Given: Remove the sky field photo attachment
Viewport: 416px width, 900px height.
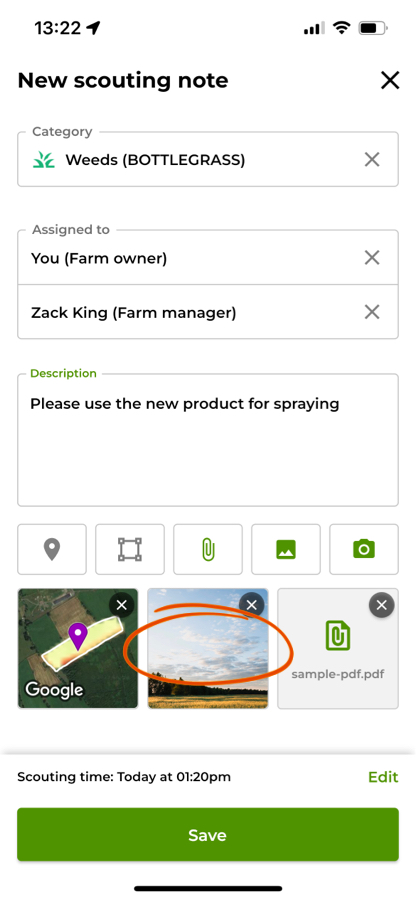Looking at the screenshot, I should tap(251, 604).
